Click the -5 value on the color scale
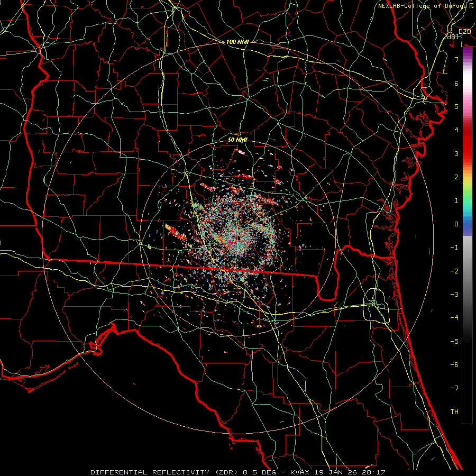Viewport: 476px width, 476px height. [454, 342]
